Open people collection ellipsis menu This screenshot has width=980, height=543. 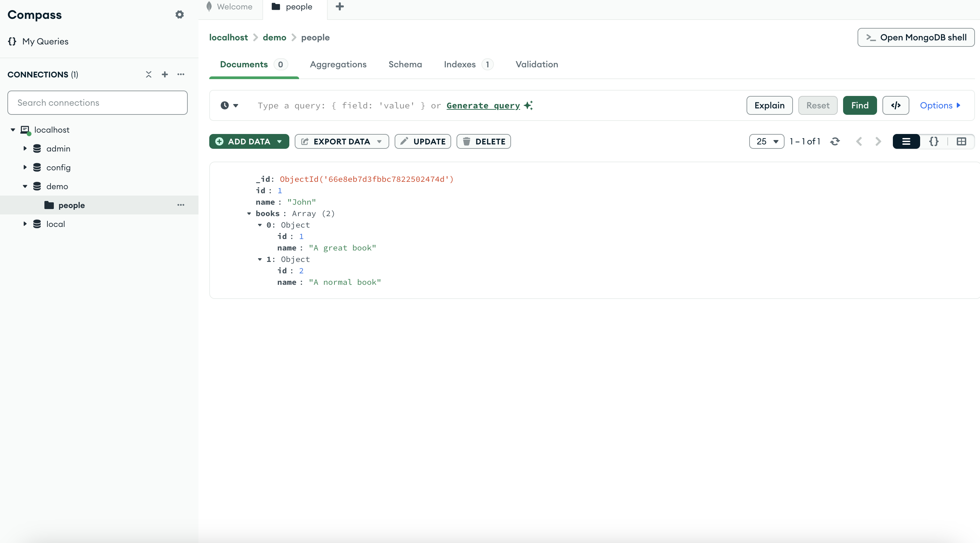[x=181, y=205]
